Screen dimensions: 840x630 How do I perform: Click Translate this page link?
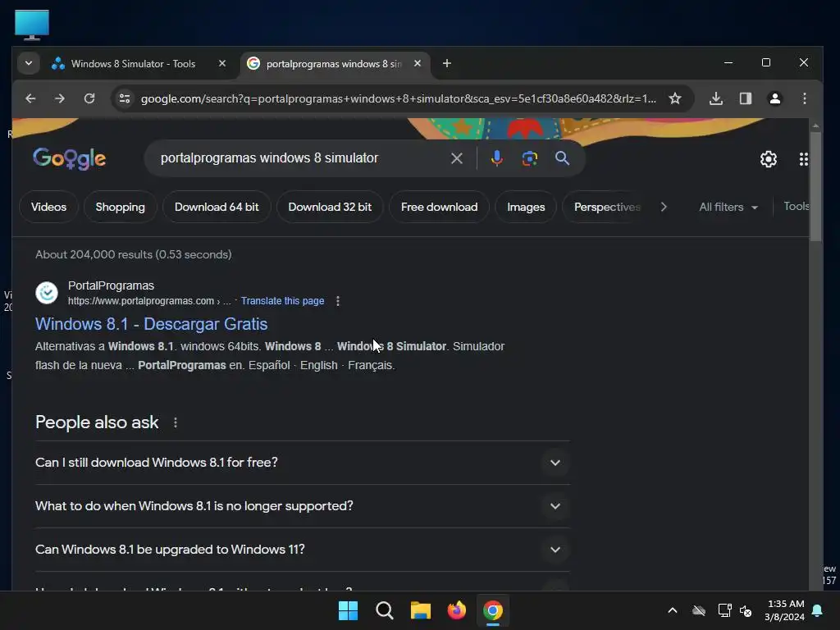tap(282, 301)
